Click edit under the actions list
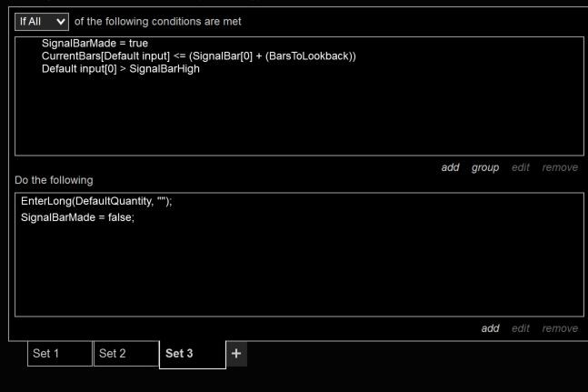 coord(521,328)
